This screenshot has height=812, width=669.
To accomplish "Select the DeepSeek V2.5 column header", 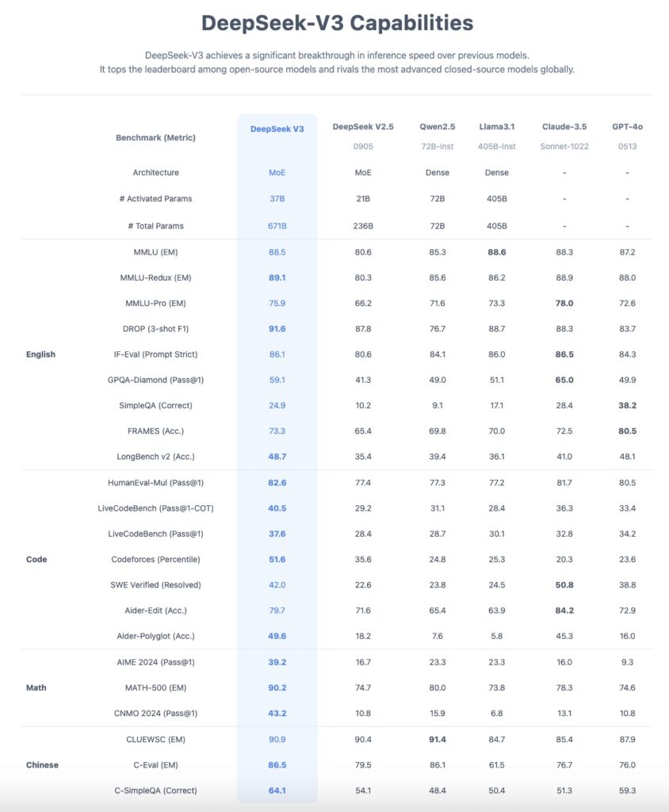I will click(363, 127).
